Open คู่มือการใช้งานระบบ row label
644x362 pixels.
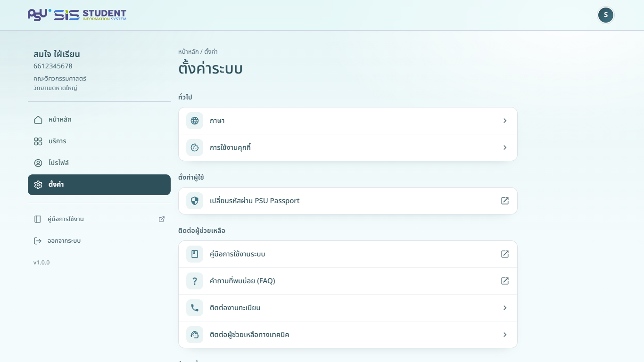coord(238,254)
